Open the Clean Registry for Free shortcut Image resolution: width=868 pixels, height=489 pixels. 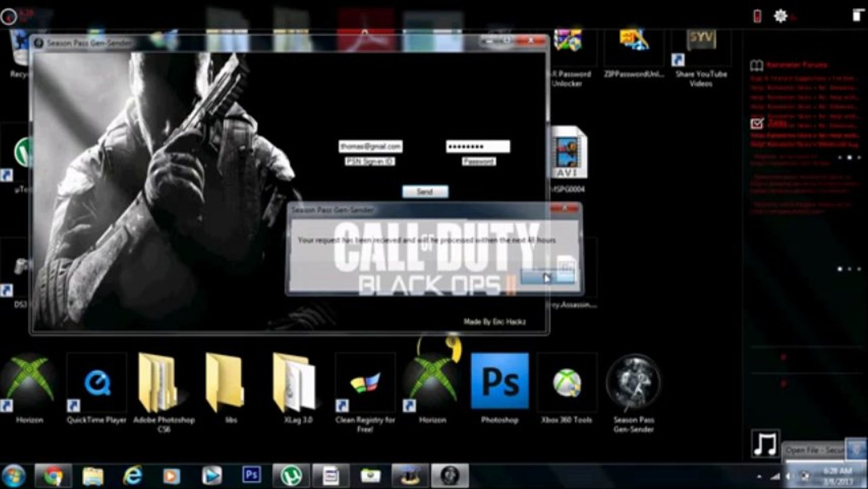[365, 393]
